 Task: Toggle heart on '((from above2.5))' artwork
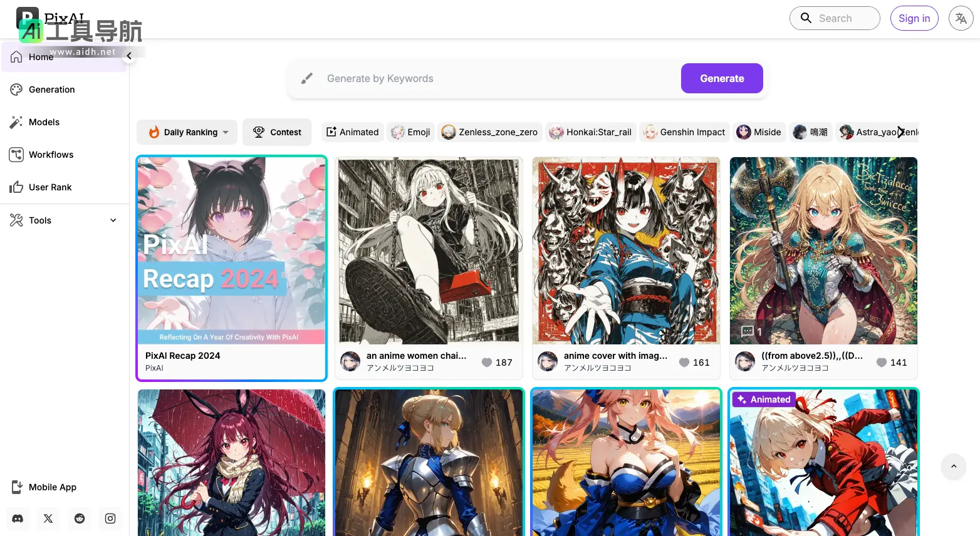click(882, 363)
